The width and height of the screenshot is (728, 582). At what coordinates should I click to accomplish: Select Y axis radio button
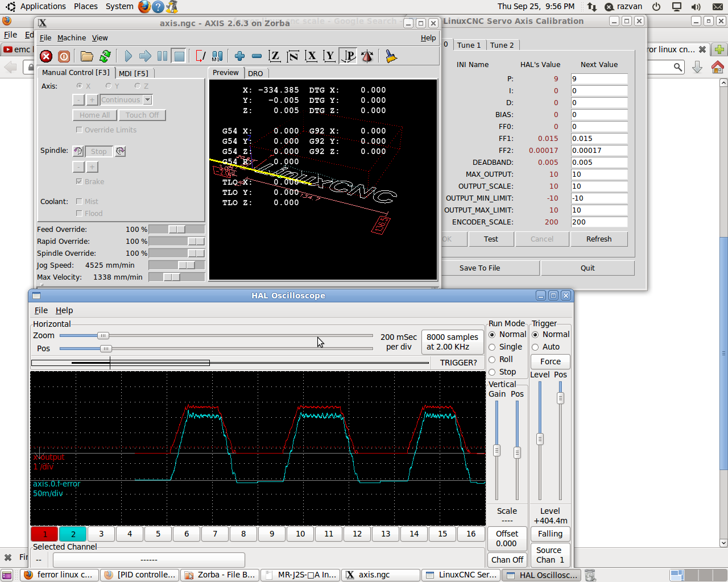pyautogui.click(x=109, y=86)
